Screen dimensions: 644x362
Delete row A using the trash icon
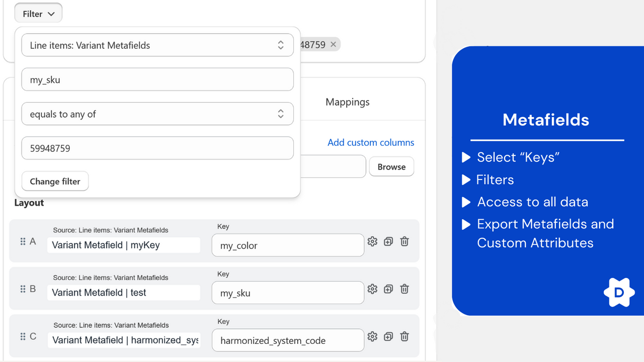[405, 241]
